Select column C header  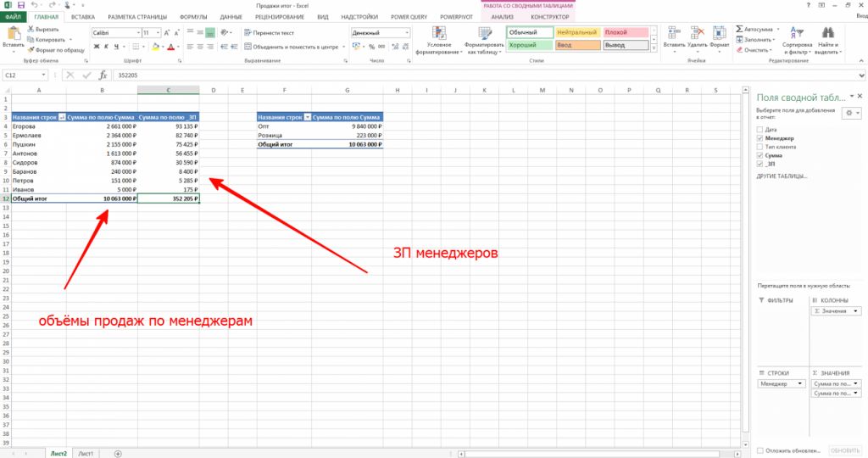169,90
